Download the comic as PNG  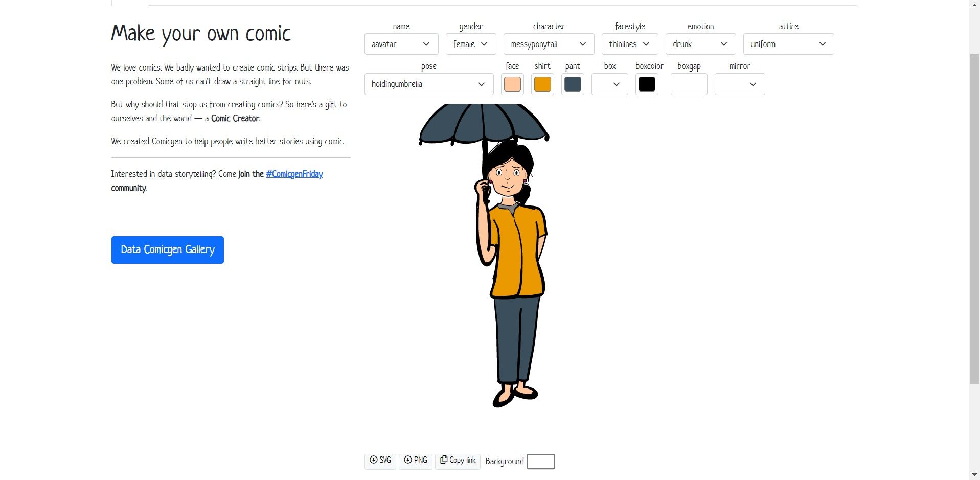pyautogui.click(x=416, y=461)
